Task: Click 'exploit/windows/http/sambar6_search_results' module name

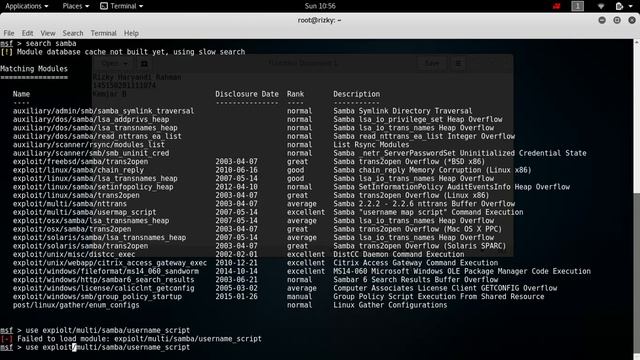Action: click(x=103, y=280)
